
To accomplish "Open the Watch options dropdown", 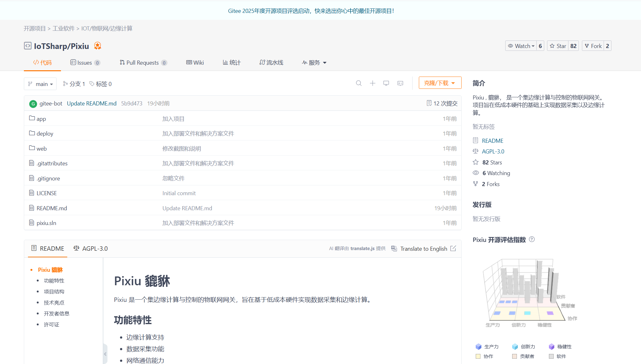I will click(521, 45).
